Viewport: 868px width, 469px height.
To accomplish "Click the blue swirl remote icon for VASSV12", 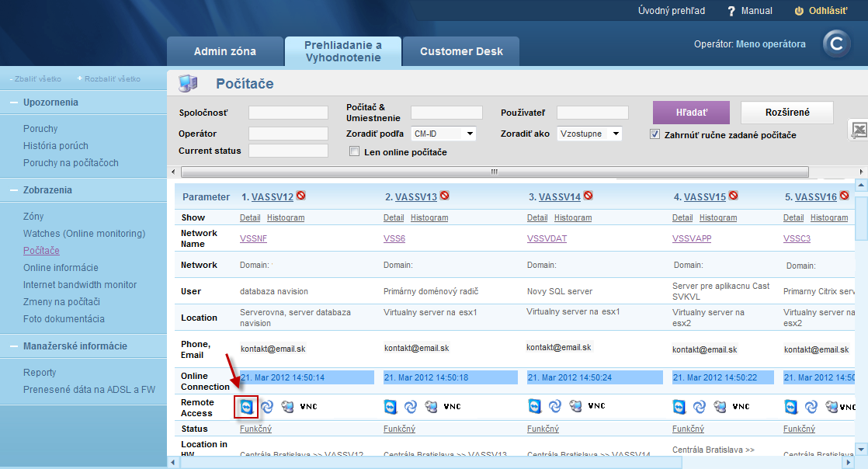I will click(267, 407).
